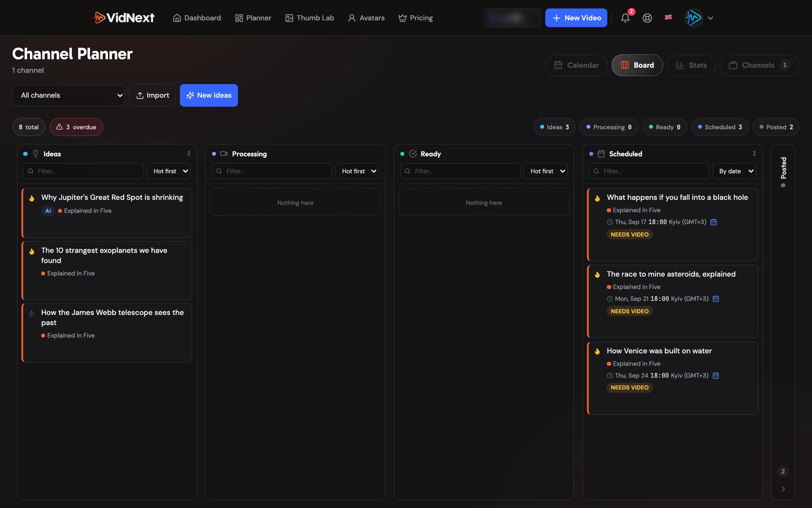Go to Dashboard in navigation
The height and width of the screenshot is (508, 812).
pyautogui.click(x=197, y=18)
